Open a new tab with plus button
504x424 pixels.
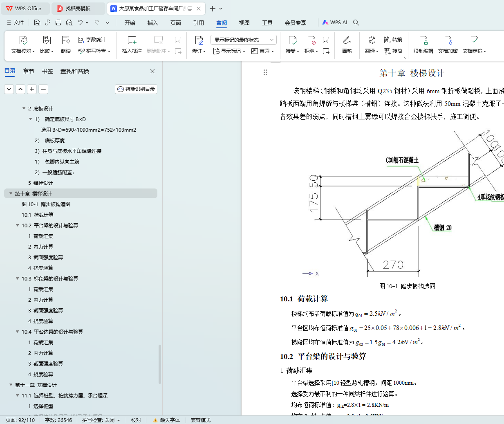pos(213,8)
